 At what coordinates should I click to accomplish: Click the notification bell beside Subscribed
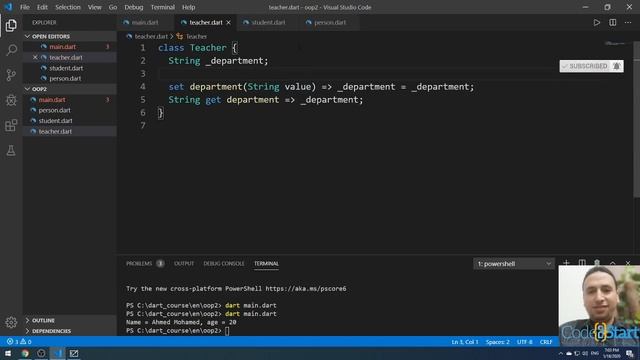[x=617, y=66]
